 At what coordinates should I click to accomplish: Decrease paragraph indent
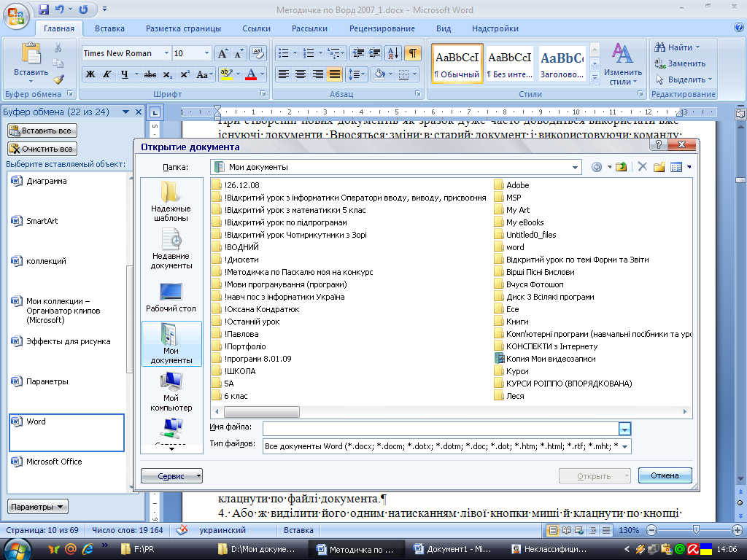click(x=357, y=52)
